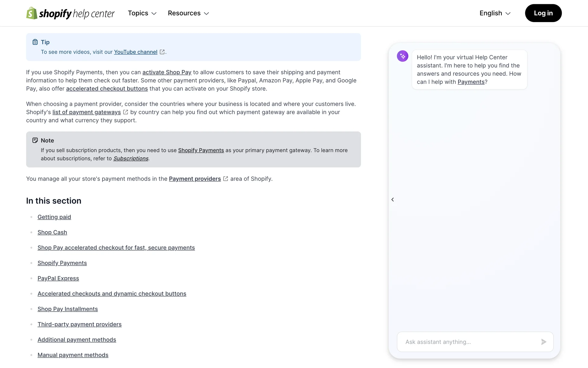Open Third-party payment providers link
This screenshot has width=588, height=368.
[80, 324]
